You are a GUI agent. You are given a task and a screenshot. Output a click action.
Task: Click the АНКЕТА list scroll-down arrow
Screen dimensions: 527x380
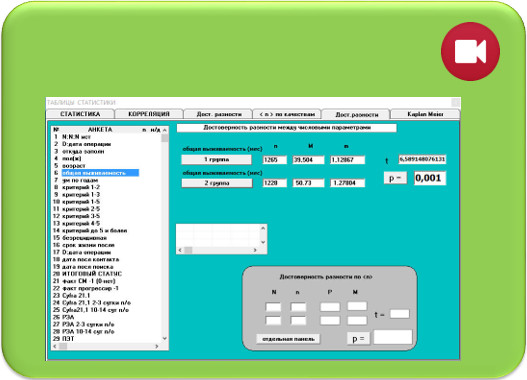pyautogui.click(x=165, y=338)
